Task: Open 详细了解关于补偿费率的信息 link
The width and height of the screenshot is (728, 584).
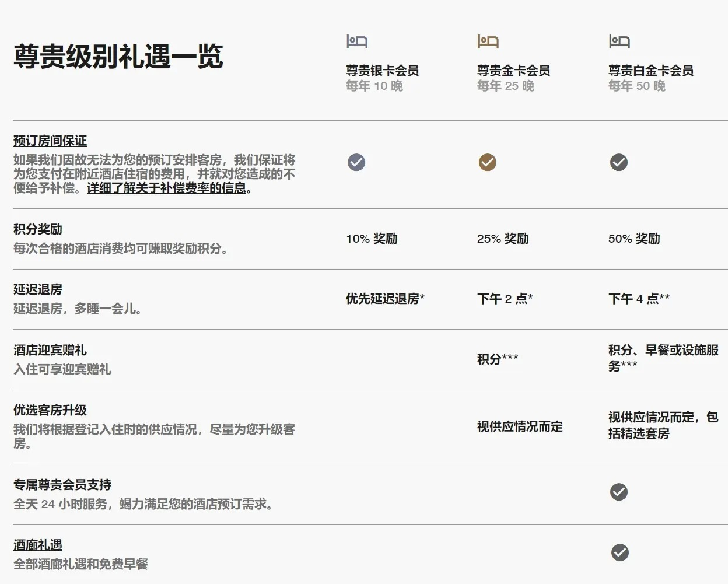Action: pos(167,188)
